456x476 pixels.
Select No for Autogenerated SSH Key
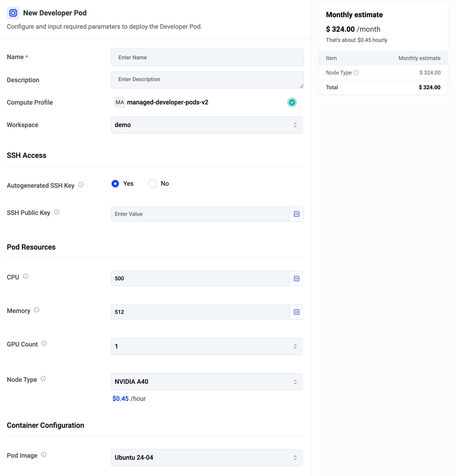152,184
